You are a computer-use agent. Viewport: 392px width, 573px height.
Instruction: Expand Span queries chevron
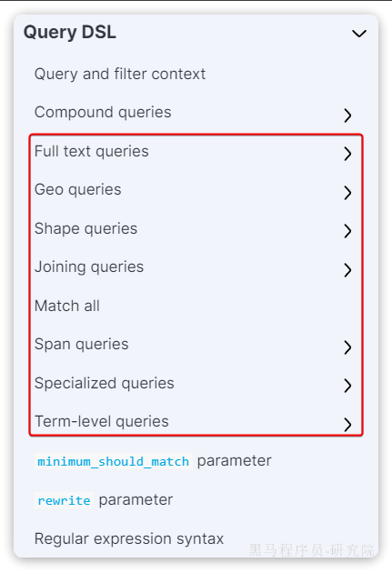click(347, 347)
